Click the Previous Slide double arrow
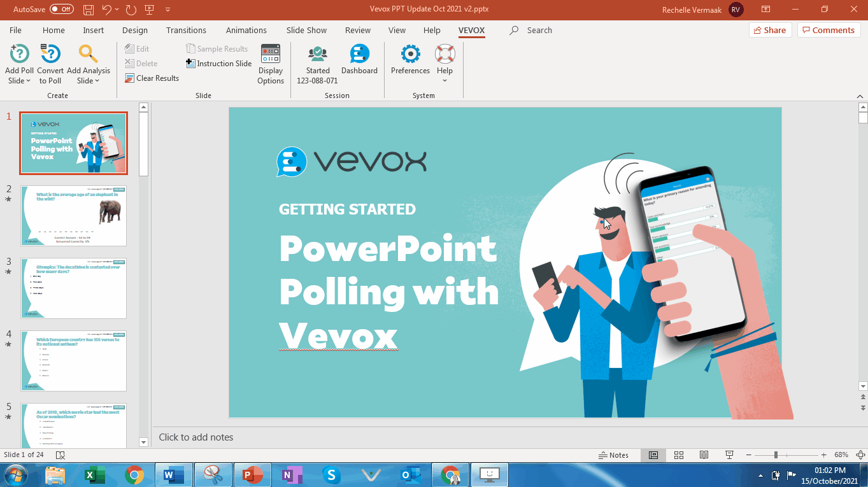 863,398
